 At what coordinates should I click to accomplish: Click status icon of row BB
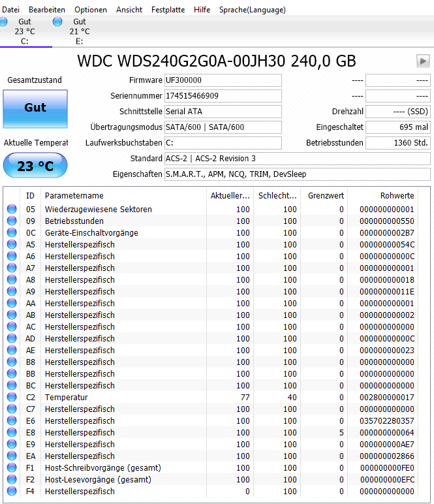12,373
